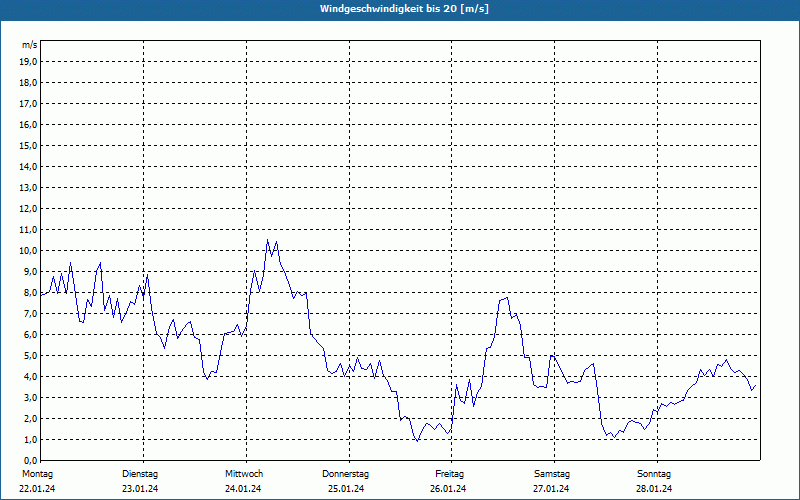The image size is (800, 500).
Task: Click the 'Mittwoch' day label
Action: point(244,474)
